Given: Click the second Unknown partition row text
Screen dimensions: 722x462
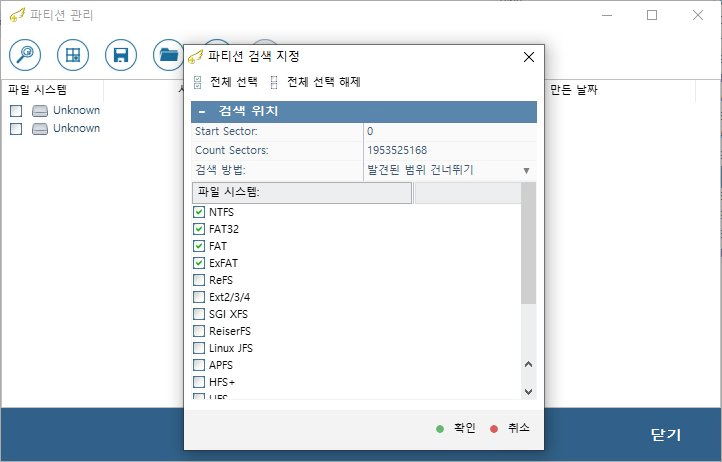Looking at the screenshot, I should tap(76, 129).
